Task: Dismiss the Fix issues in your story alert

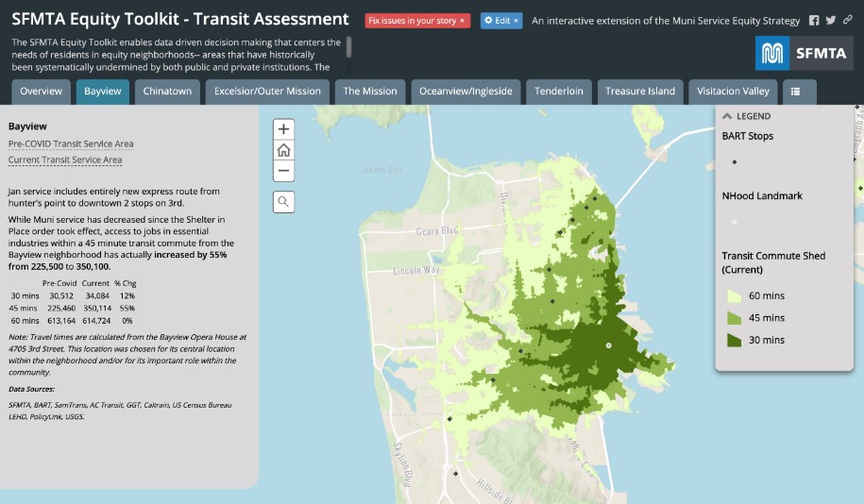Action: tap(462, 21)
